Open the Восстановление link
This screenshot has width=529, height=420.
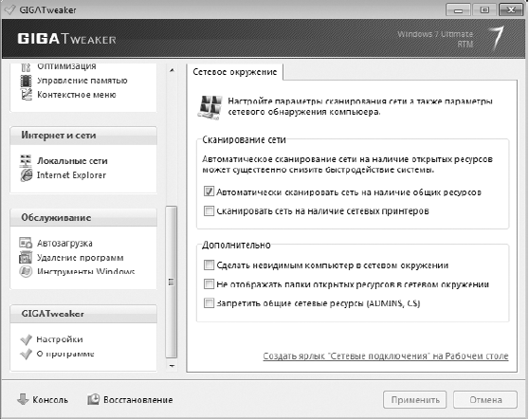138,400
